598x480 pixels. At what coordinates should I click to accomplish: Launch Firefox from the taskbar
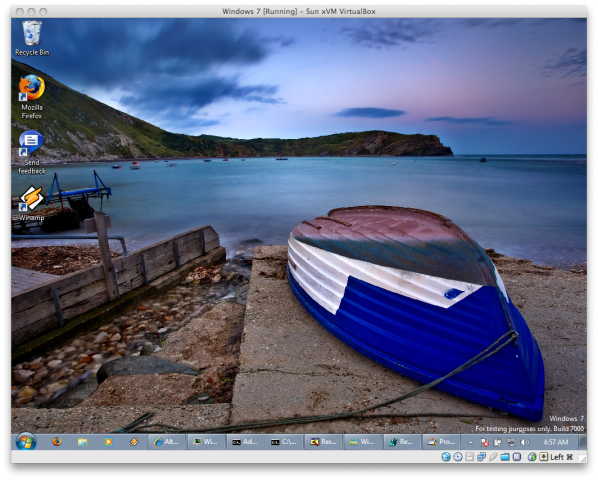(x=57, y=442)
